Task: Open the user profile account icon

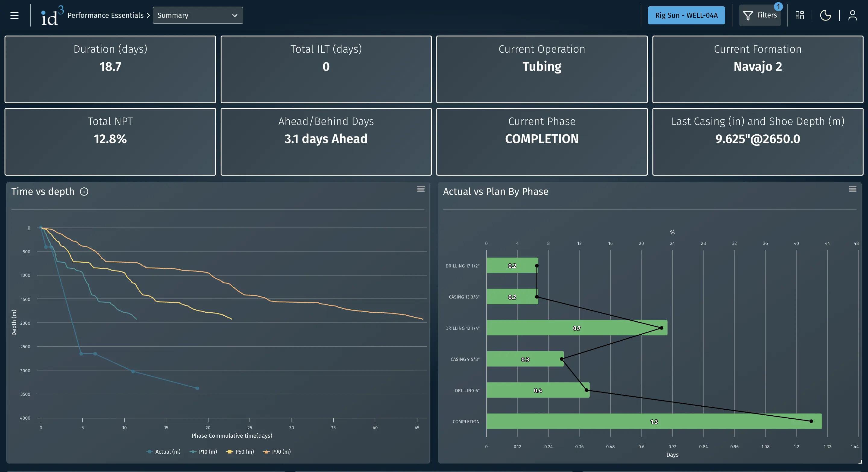Action: point(853,15)
